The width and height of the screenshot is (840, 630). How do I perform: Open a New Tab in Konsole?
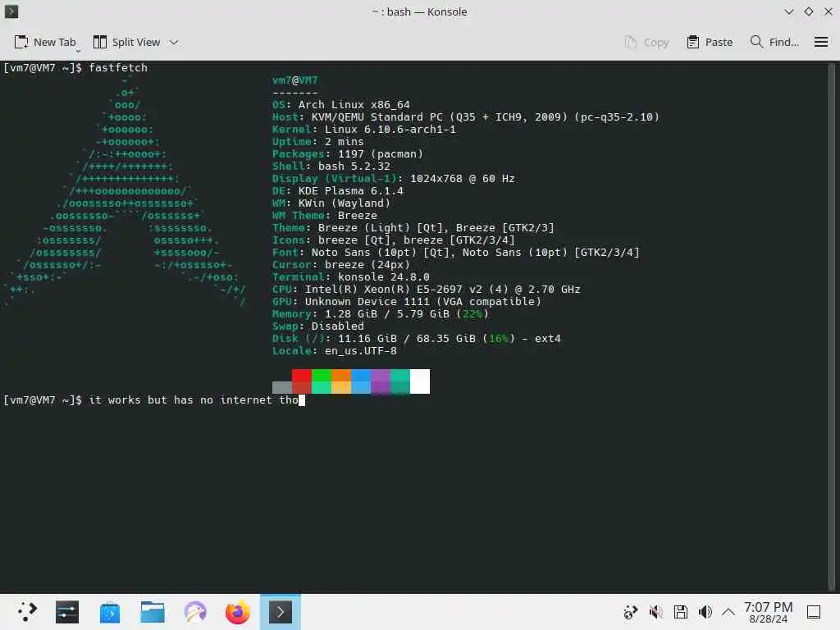tap(45, 43)
